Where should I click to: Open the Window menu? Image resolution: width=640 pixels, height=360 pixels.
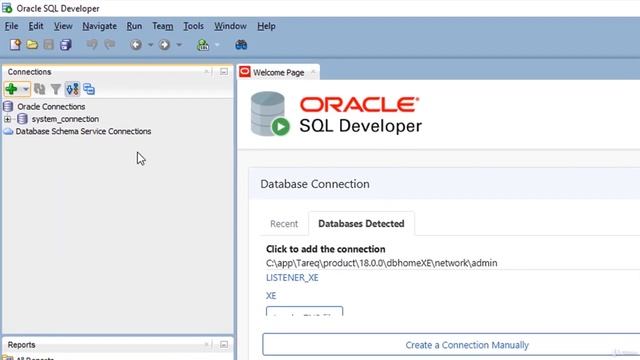coord(230,26)
